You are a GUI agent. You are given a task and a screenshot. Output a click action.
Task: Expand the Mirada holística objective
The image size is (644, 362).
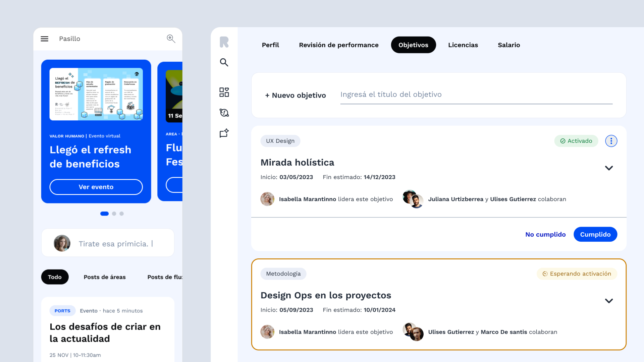[x=609, y=168]
